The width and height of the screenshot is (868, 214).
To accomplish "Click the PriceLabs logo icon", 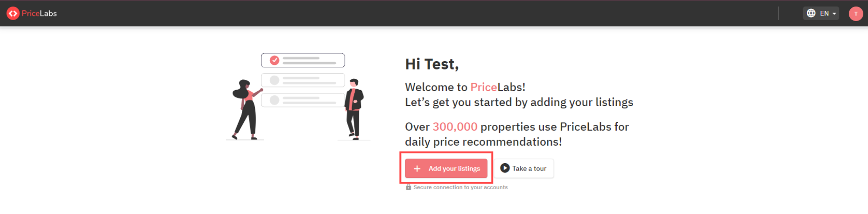I will pyautogui.click(x=13, y=14).
